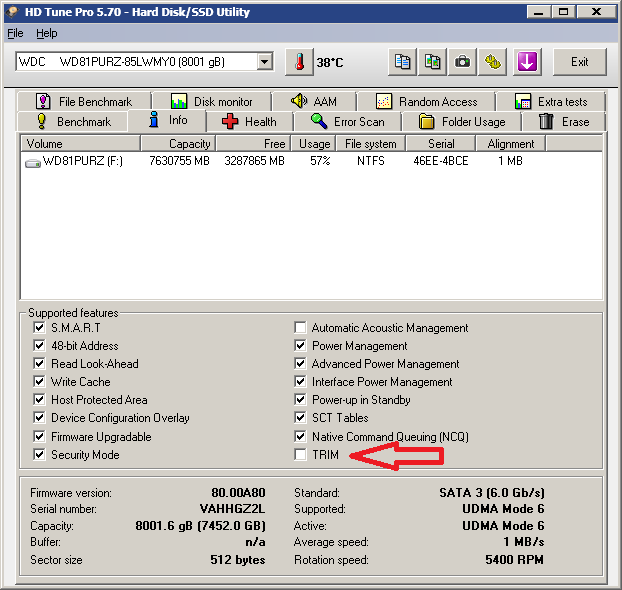The width and height of the screenshot is (622, 590).
Task: Click the 5400 RPM rotation speed value
Action: [x=514, y=559]
